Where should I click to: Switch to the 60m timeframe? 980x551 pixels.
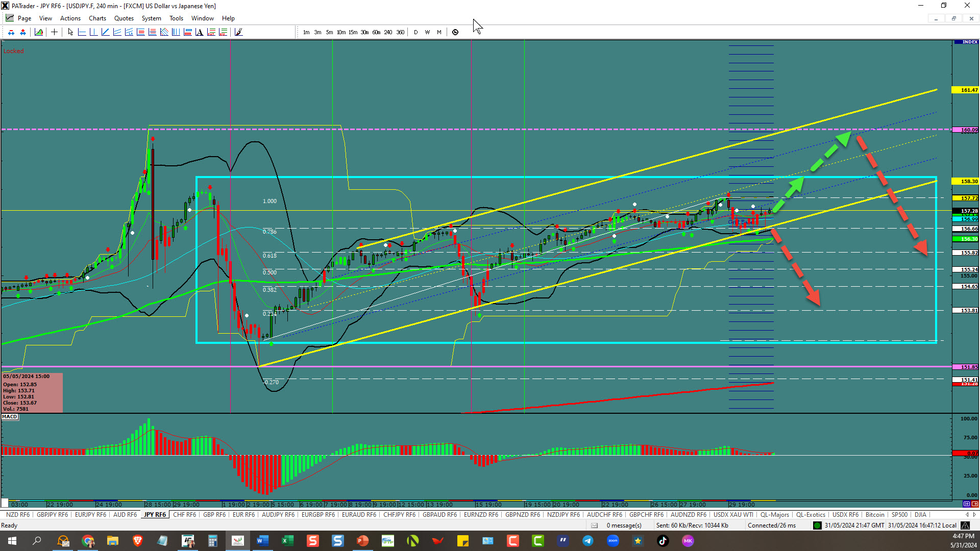coord(376,32)
